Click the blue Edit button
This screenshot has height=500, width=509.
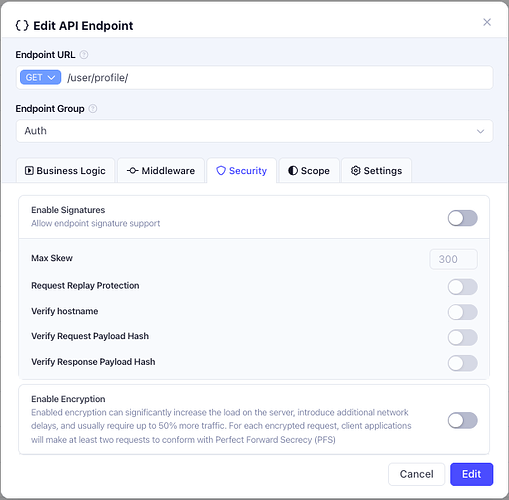tap(471, 474)
